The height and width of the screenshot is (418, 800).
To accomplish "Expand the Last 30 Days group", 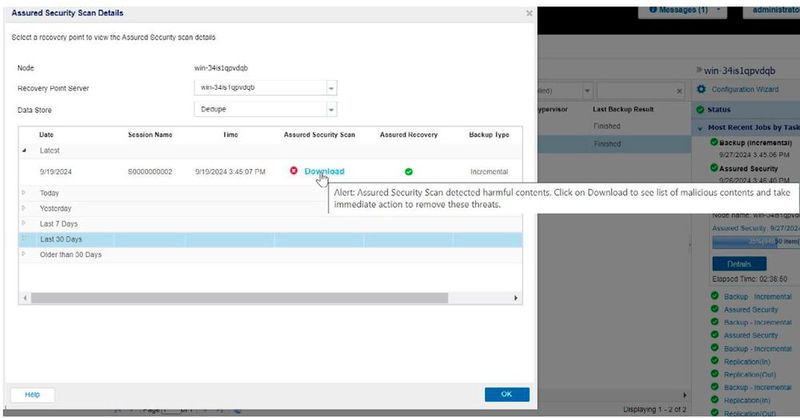I will [23, 239].
